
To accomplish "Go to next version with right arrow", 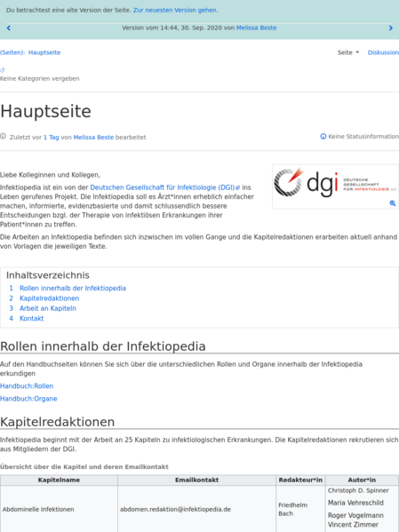I will (x=390, y=28).
